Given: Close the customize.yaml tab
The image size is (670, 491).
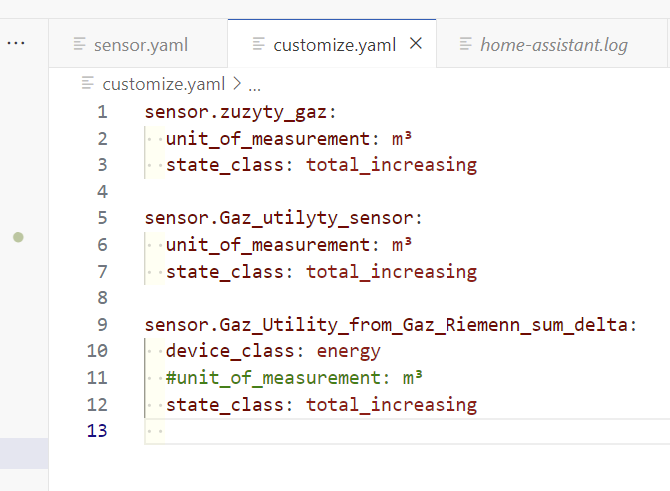Looking at the screenshot, I should pyautogui.click(x=416, y=44).
